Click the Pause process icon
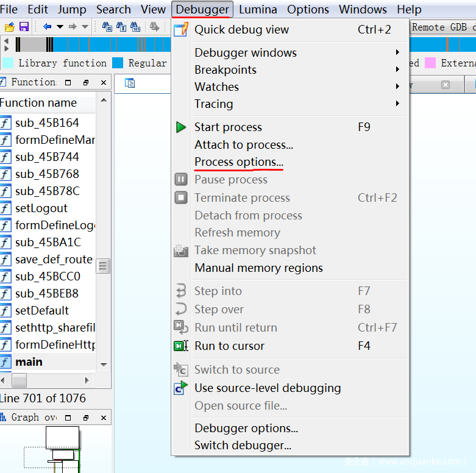This screenshot has width=476, height=473. pyautogui.click(x=181, y=179)
